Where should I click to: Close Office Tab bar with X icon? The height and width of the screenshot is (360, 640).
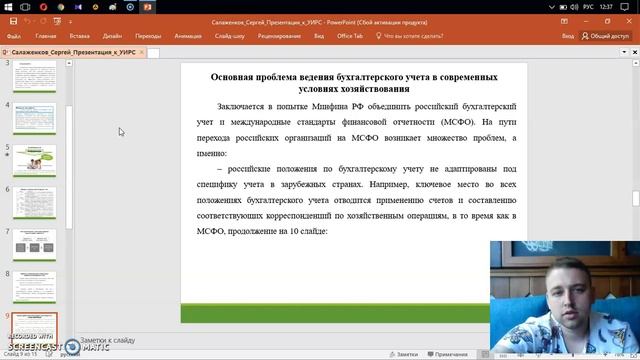click(635, 52)
